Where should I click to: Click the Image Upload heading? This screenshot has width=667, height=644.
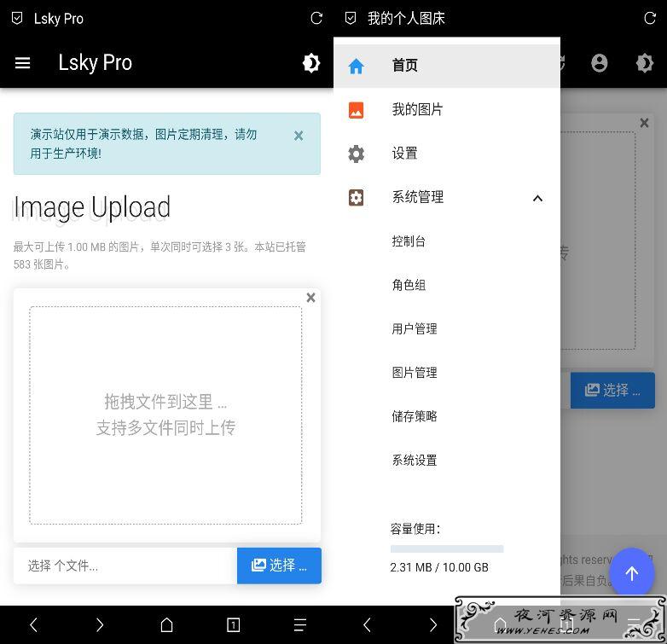pos(92,207)
